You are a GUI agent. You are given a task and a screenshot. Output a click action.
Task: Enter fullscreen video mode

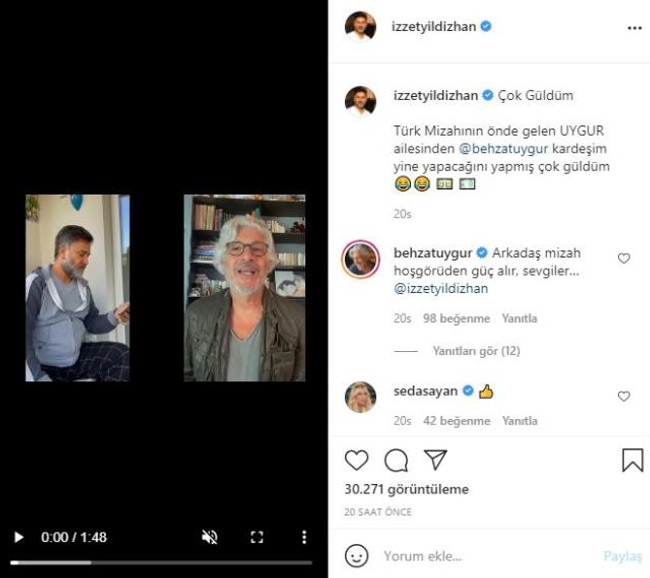click(257, 537)
